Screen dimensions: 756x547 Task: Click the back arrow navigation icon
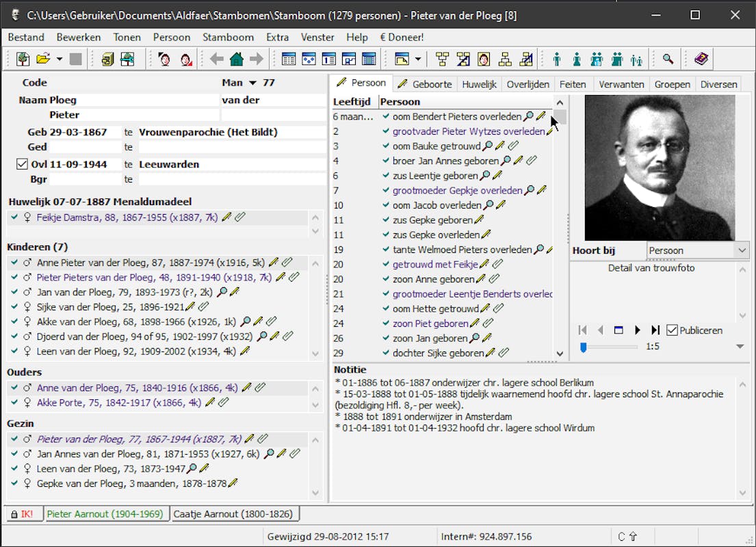pos(217,59)
